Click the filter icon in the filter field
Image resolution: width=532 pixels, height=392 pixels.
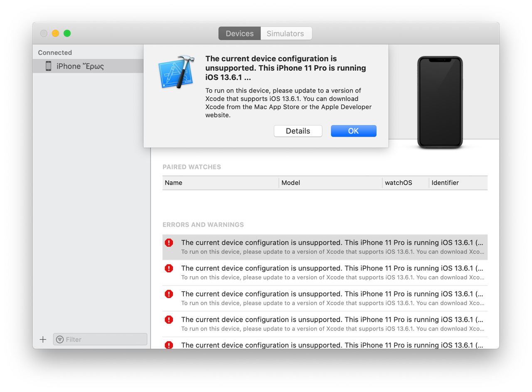coord(60,339)
